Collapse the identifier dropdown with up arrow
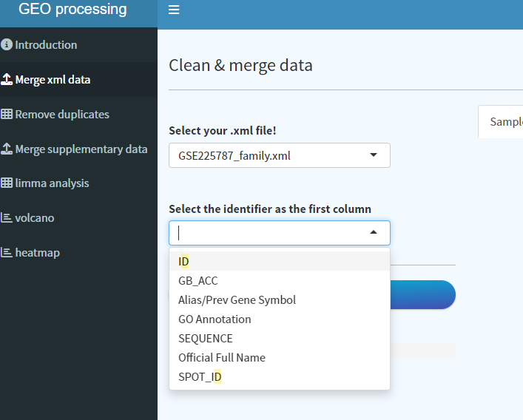Viewport: 523px width, 420px height. [x=374, y=232]
